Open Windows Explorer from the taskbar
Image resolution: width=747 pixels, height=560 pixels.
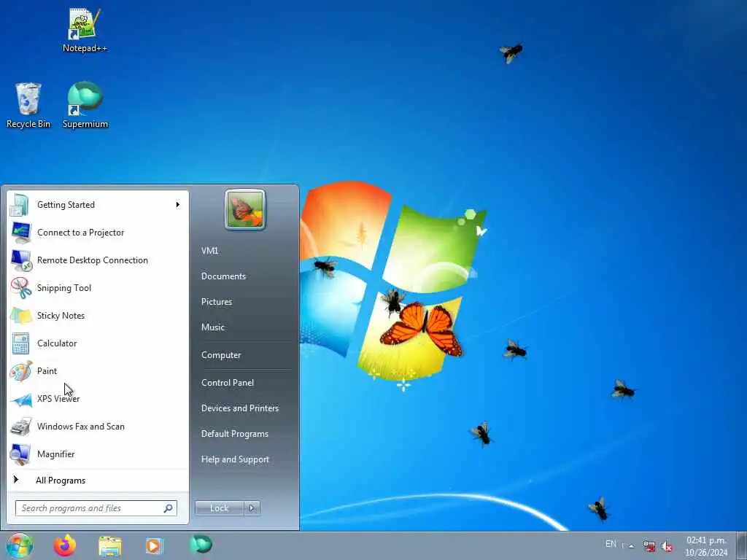(110, 545)
